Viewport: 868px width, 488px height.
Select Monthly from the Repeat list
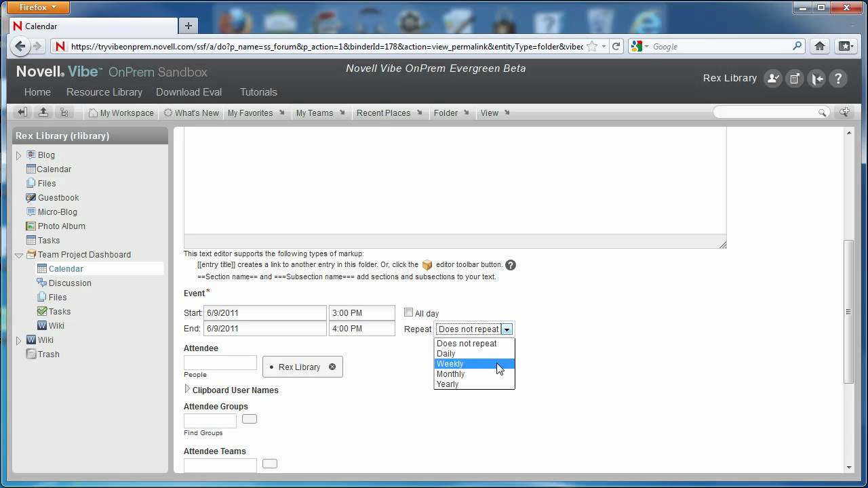pos(474,374)
